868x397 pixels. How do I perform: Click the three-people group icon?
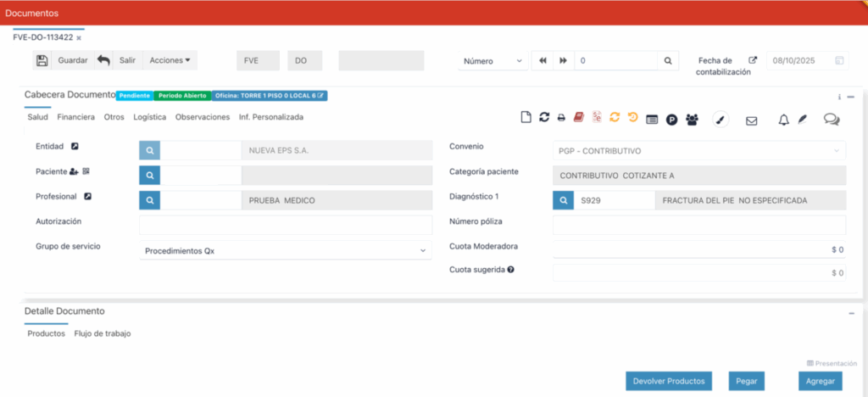tap(693, 120)
